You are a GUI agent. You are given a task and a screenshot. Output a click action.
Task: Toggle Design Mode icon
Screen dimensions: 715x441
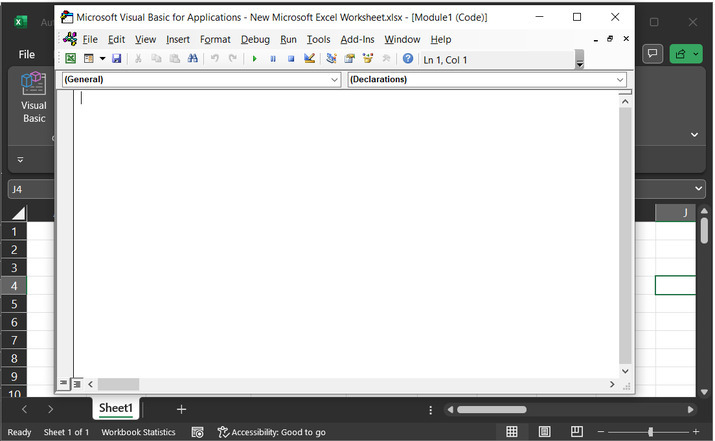tap(310, 58)
